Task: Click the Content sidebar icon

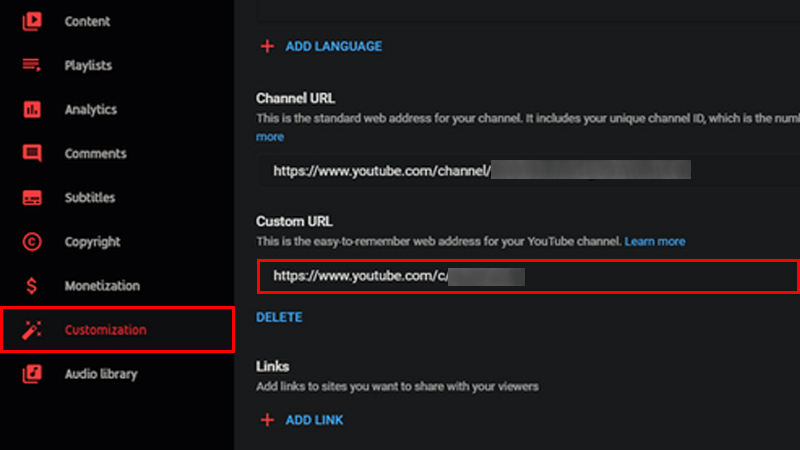Action: tap(32, 21)
